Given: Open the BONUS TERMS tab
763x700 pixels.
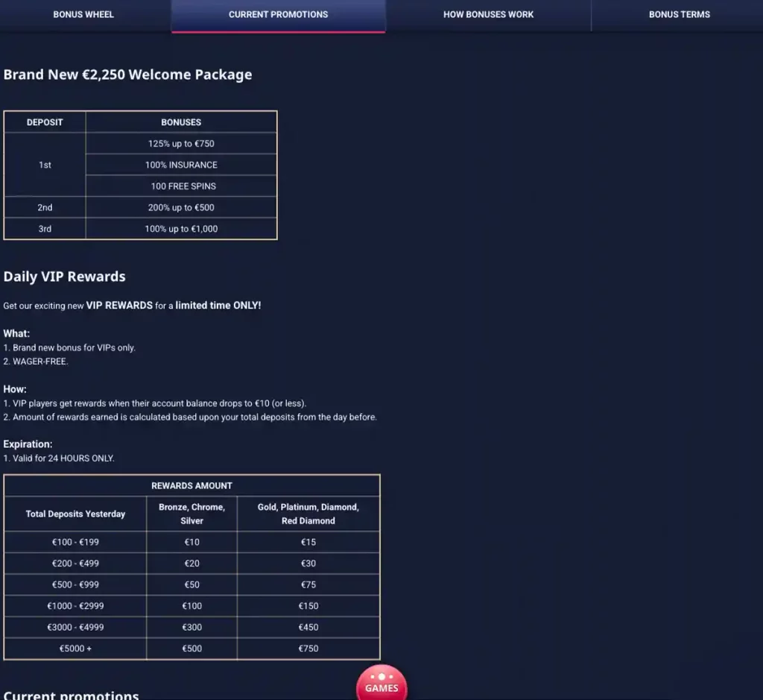Looking at the screenshot, I should pos(679,14).
